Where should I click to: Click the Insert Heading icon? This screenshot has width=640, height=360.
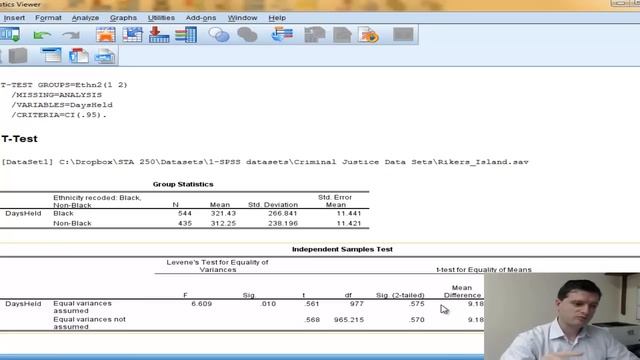tap(51, 56)
